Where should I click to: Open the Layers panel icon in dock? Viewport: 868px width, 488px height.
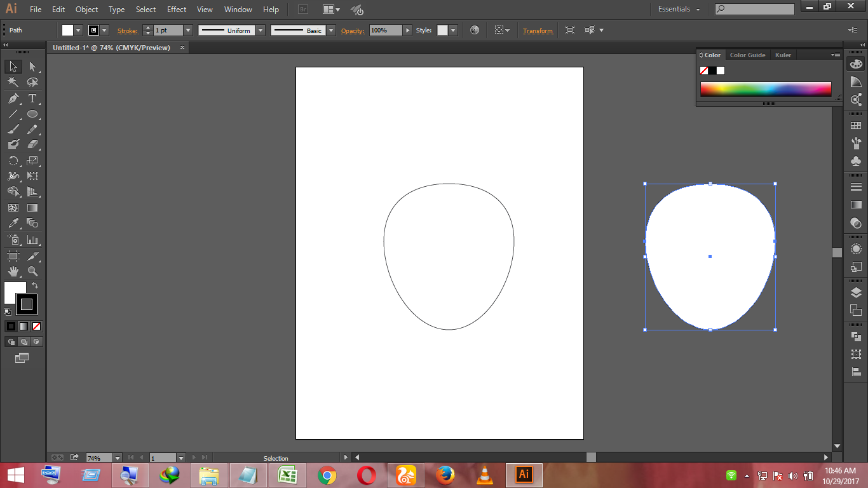point(856,292)
